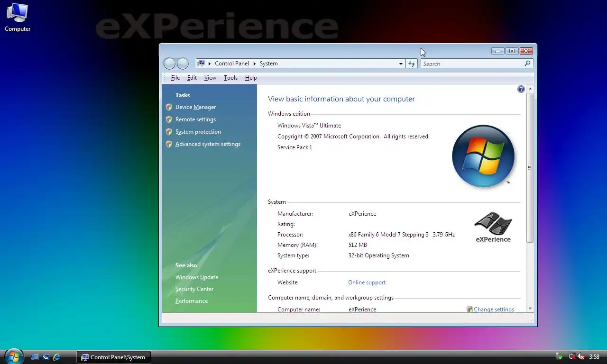Open the Help menu
The width and height of the screenshot is (607, 364).
(251, 78)
